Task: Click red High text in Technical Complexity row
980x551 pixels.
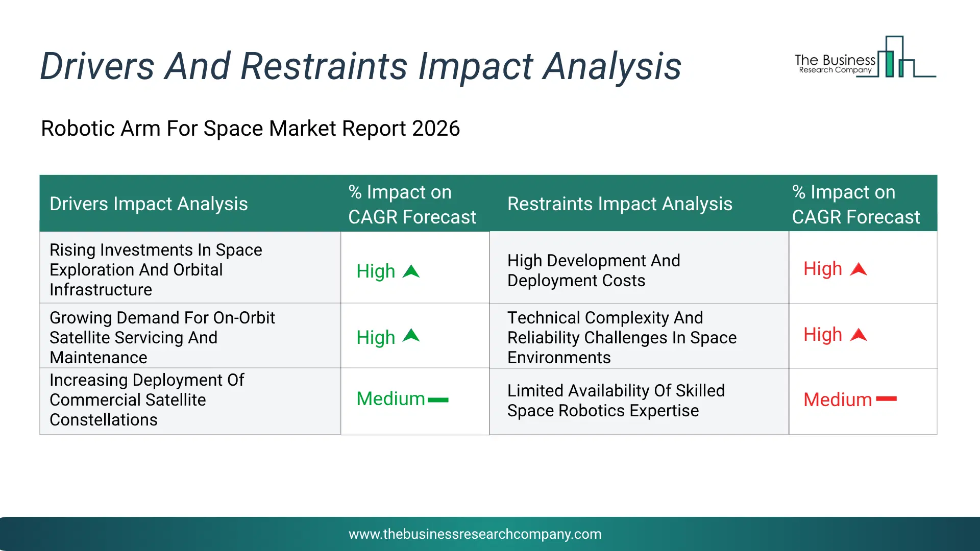Action: (823, 335)
